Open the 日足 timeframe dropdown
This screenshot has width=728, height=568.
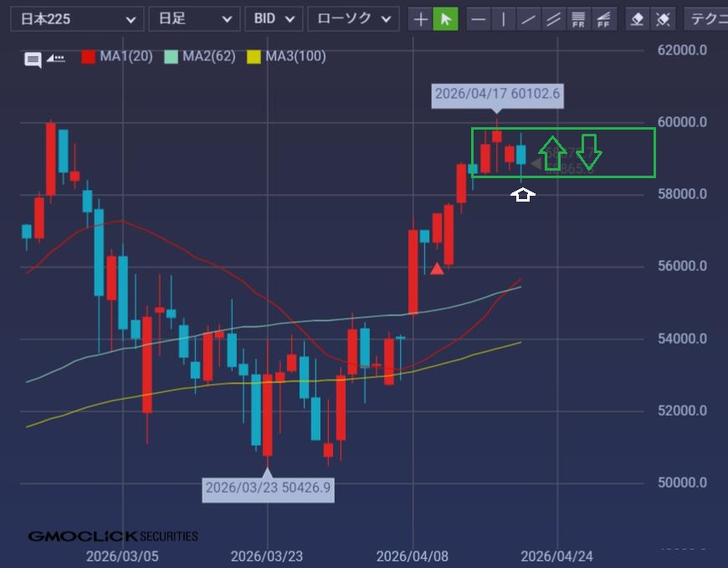[x=193, y=19]
